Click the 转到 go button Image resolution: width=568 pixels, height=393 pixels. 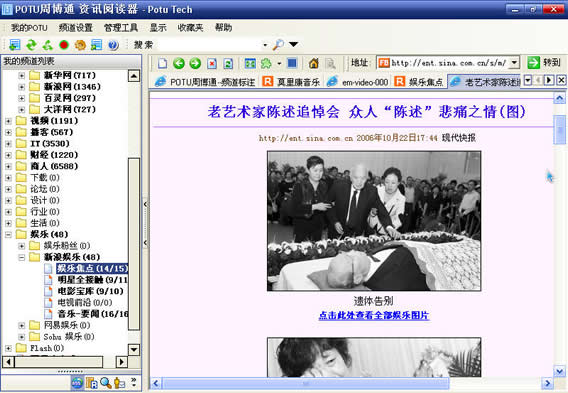[544, 63]
